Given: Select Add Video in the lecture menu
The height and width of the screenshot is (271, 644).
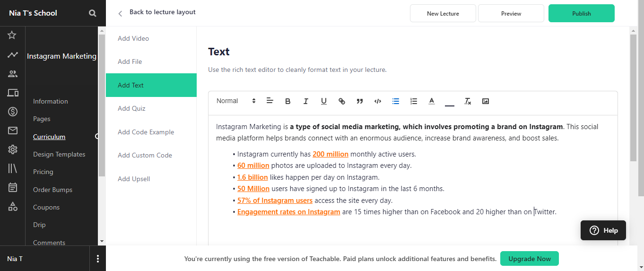Looking at the screenshot, I should pyautogui.click(x=133, y=38).
